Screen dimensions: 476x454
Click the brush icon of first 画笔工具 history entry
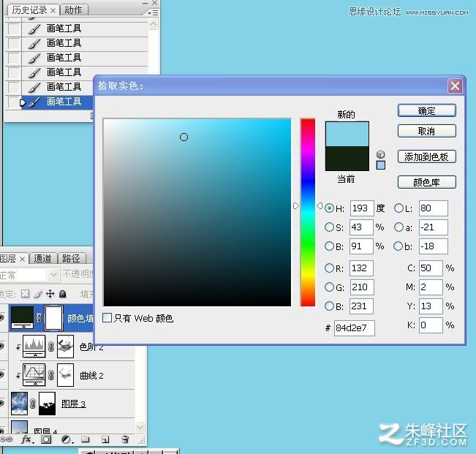pyautogui.click(x=34, y=29)
